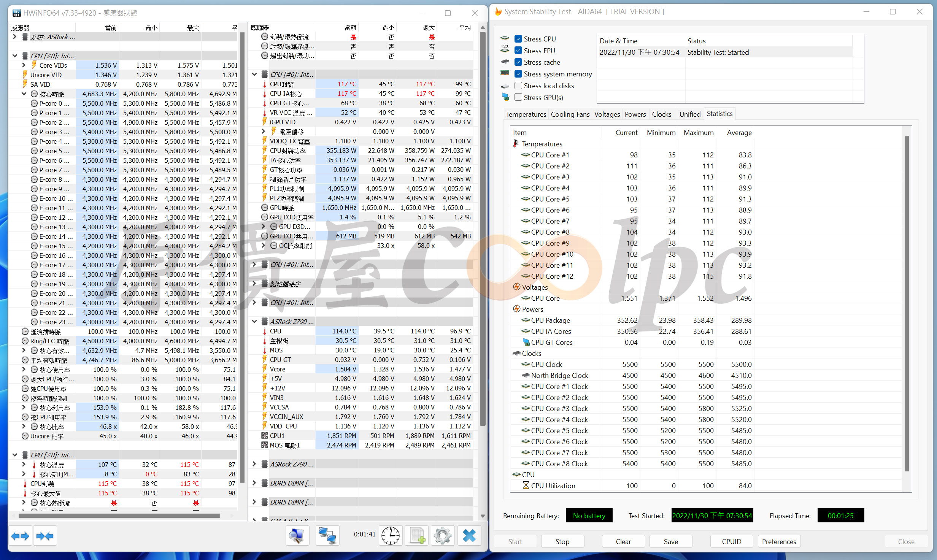Switch to the Unified tab
Screen dimensions: 937x560
(x=690, y=114)
